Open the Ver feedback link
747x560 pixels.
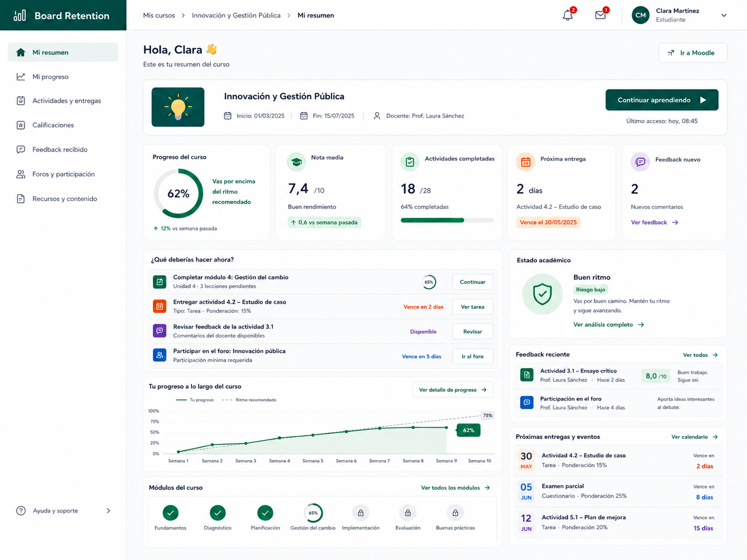(x=654, y=222)
